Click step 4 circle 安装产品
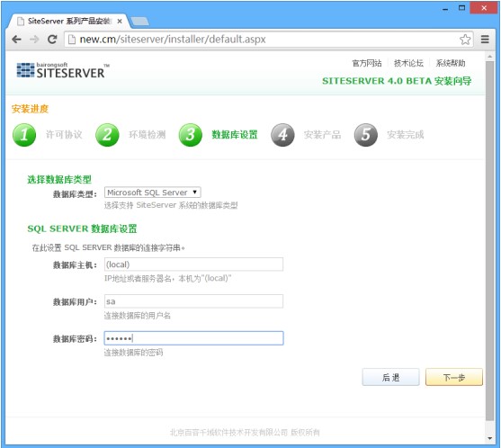 (x=282, y=135)
